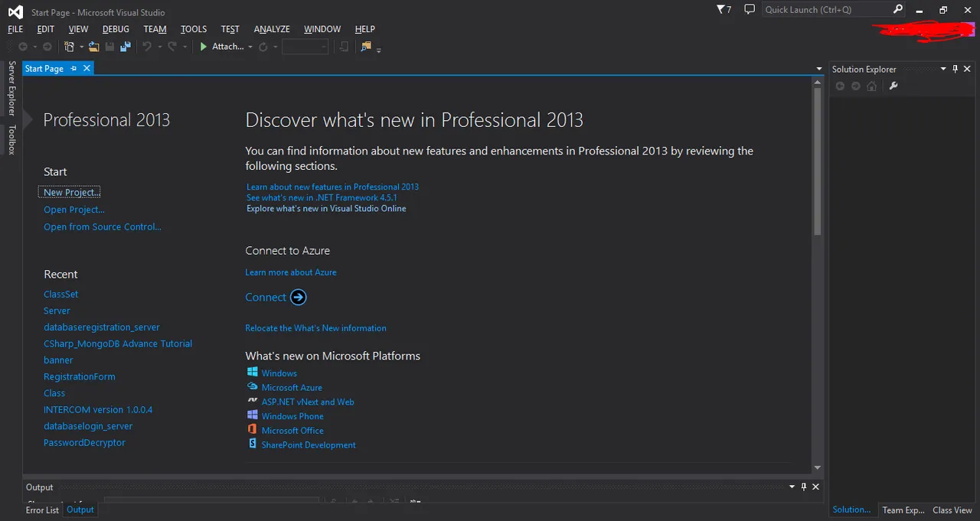Toggle auto-hide pin on Solution Explorer
This screenshot has height=521, width=980.
pos(955,69)
